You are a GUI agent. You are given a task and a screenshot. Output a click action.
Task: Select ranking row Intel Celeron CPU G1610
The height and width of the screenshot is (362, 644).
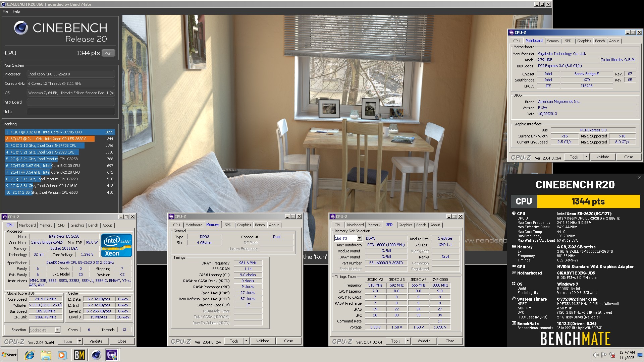tap(60, 186)
